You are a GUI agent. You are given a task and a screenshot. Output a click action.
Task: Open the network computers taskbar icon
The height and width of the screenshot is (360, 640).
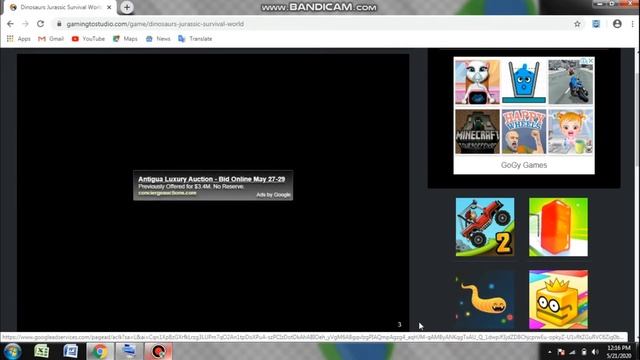coord(129,351)
